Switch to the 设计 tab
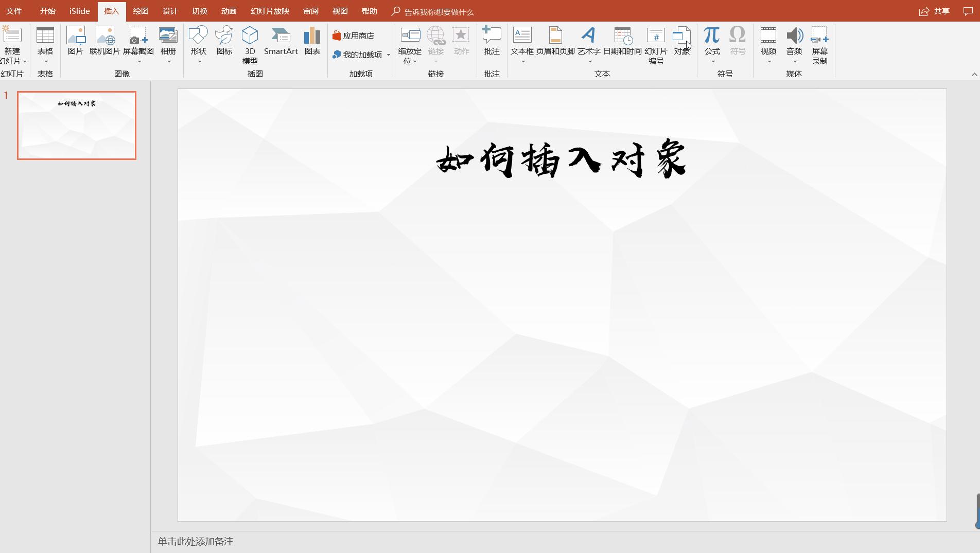Image resolution: width=980 pixels, height=553 pixels. click(x=170, y=11)
